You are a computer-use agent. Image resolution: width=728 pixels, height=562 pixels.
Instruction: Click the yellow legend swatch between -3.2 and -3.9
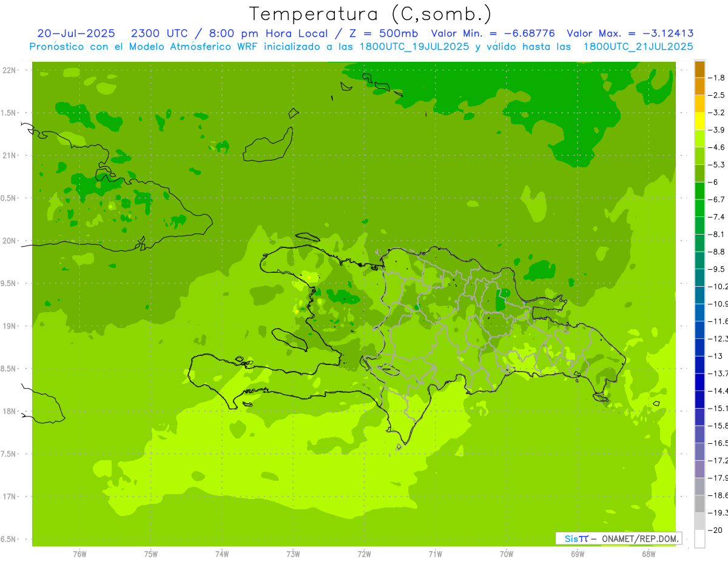[x=699, y=121]
